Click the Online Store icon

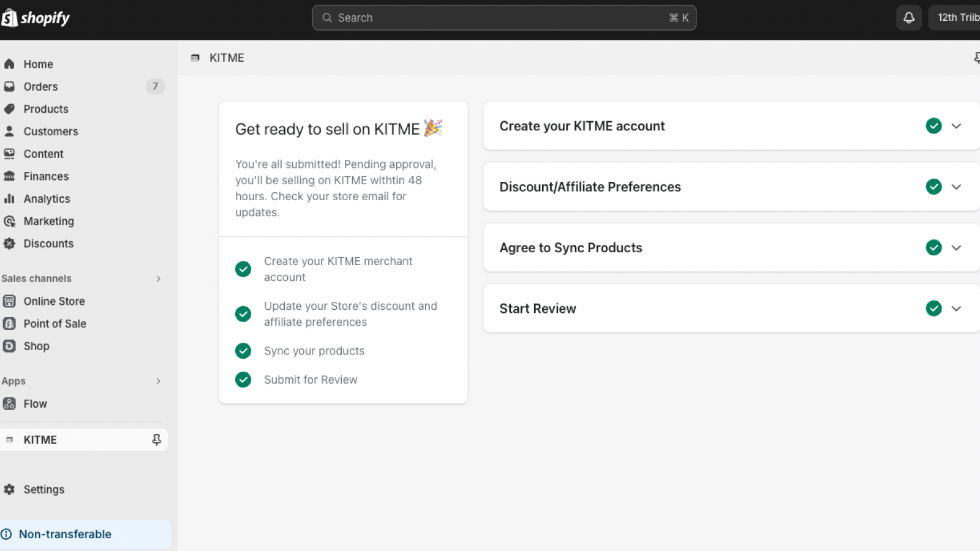pyautogui.click(x=9, y=301)
